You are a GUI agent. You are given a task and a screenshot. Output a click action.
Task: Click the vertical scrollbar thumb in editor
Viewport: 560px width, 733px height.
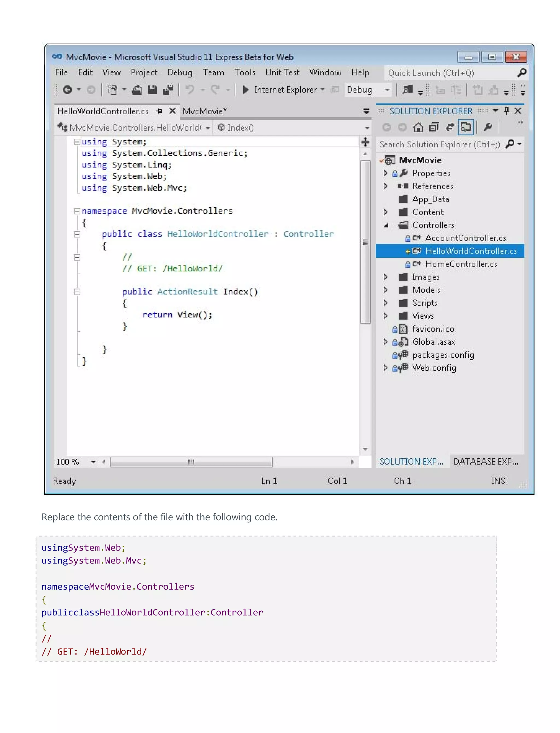365,242
